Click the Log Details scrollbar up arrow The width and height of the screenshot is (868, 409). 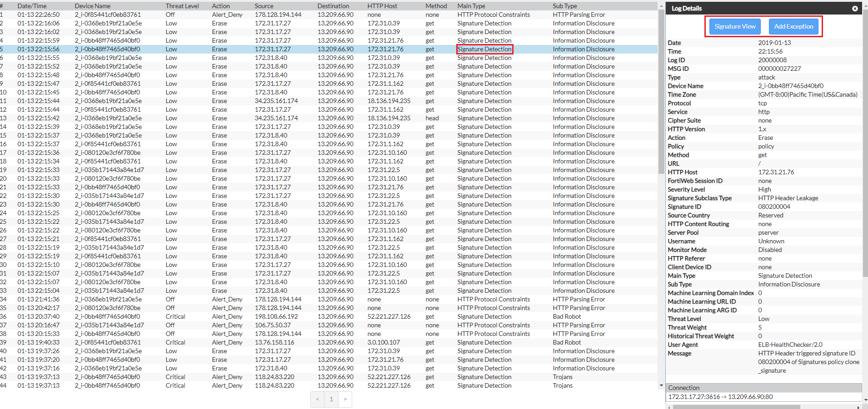pos(865,5)
